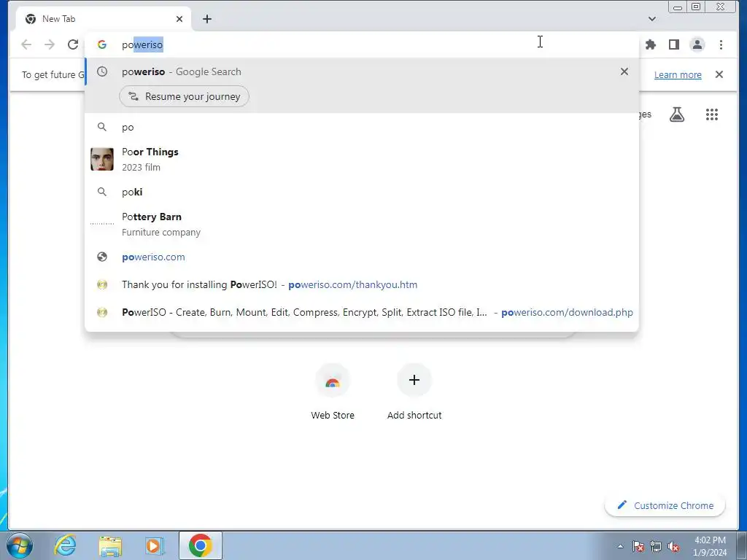This screenshot has height=560, width=747.
Task: Open Windows Explorer from taskbar
Action: pos(110,545)
